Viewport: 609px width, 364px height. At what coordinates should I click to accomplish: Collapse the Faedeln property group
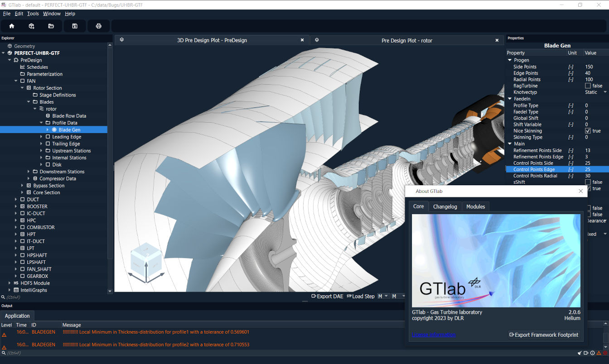tap(509, 99)
